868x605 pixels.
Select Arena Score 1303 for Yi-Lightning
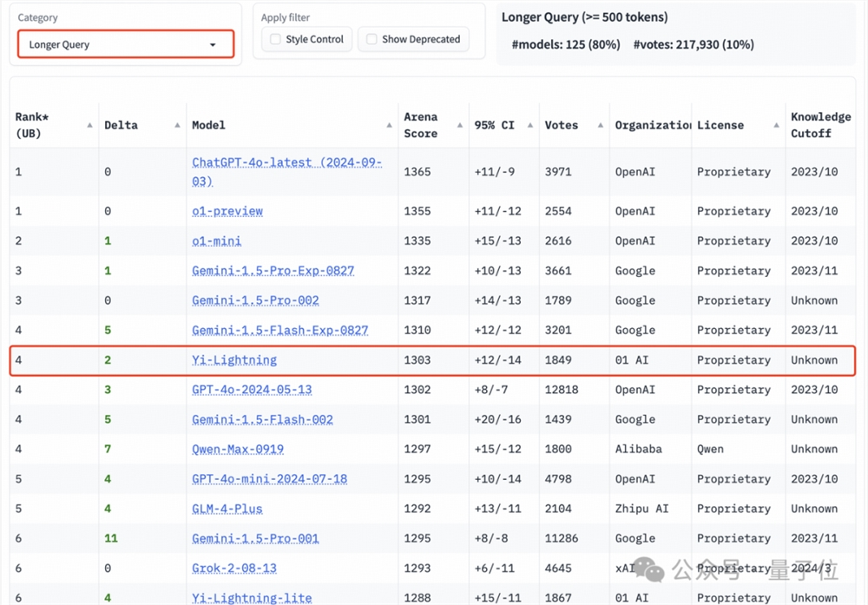417,360
